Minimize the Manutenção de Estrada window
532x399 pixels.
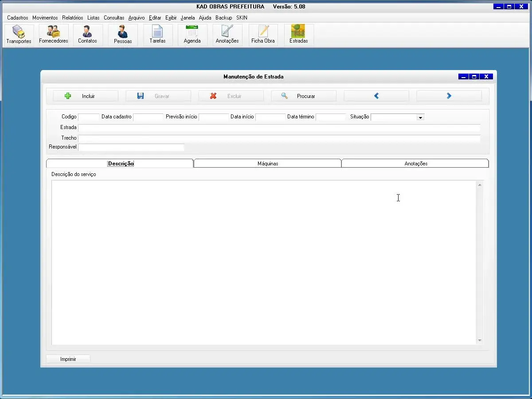pos(463,77)
